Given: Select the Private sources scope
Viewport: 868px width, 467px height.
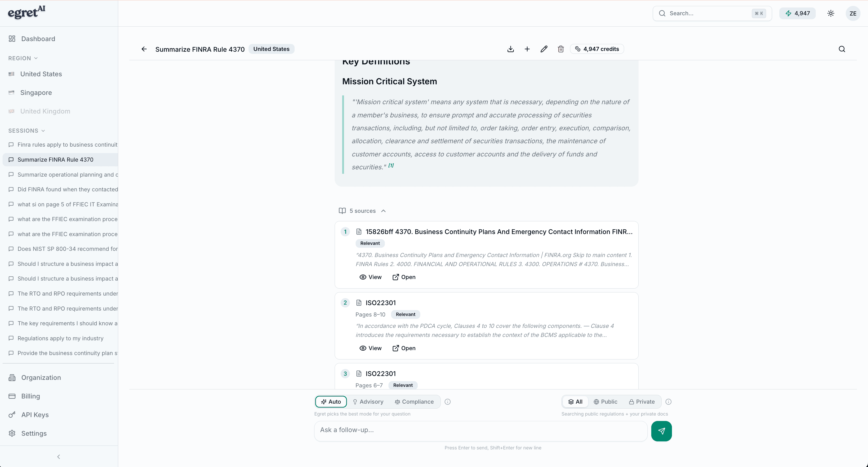Looking at the screenshot, I should coord(642,402).
